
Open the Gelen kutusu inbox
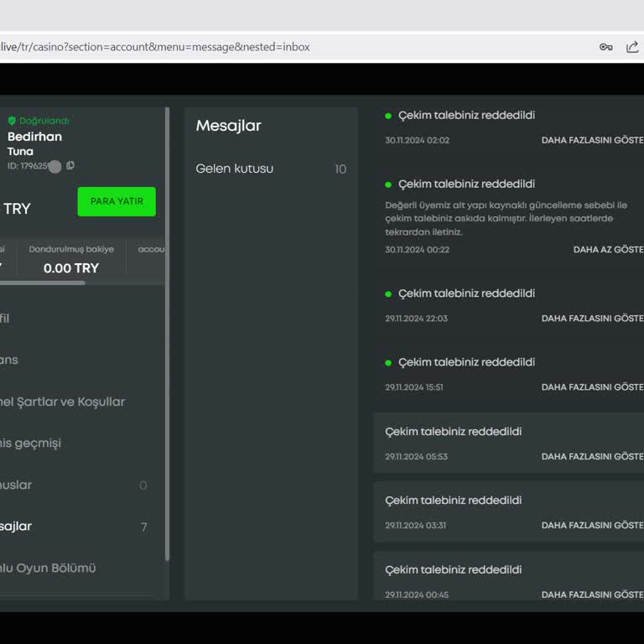tap(271, 169)
